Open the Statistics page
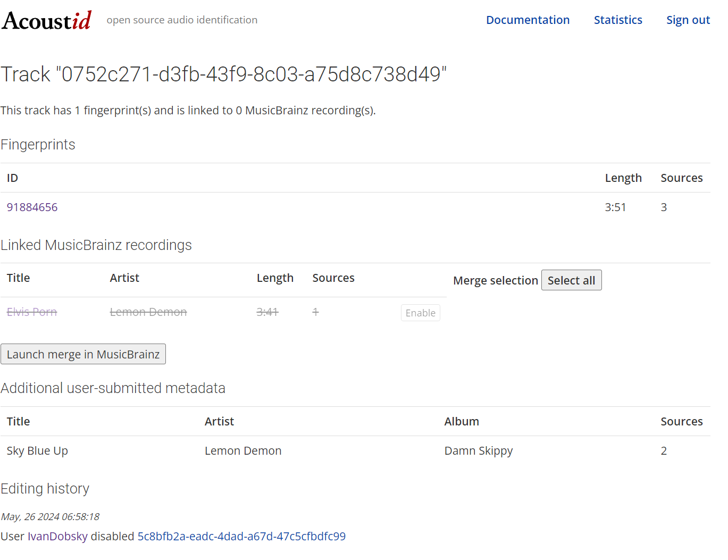Screen dimensions: 728x560 [x=617, y=20]
